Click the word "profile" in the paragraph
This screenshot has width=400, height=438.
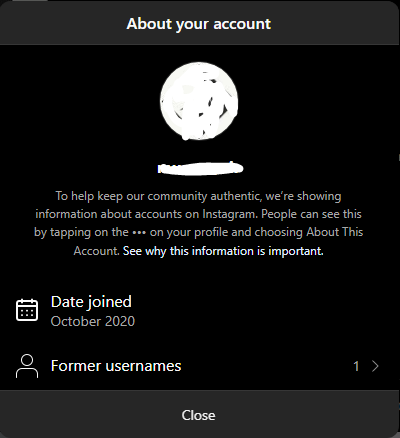211,232
